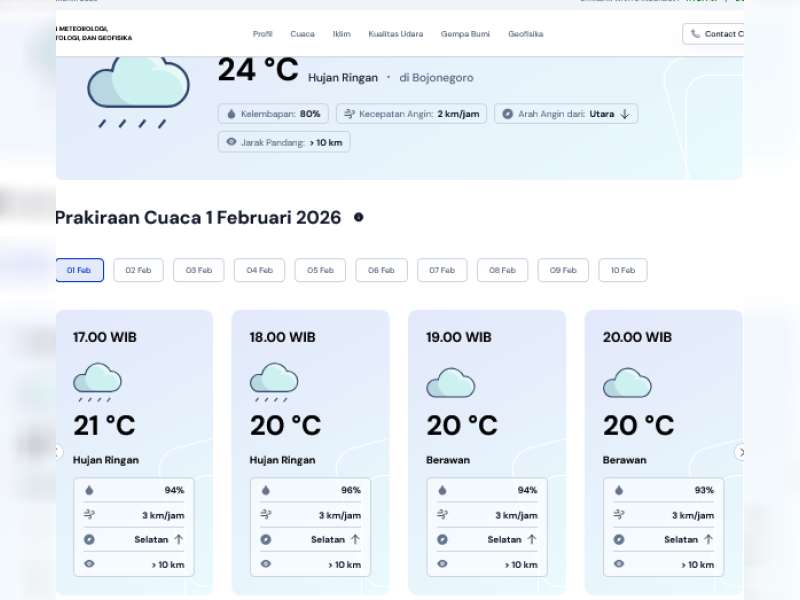Image resolution: width=800 pixels, height=600 pixels.
Task: Select the 10 Feb date tab
Action: tap(623, 270)
